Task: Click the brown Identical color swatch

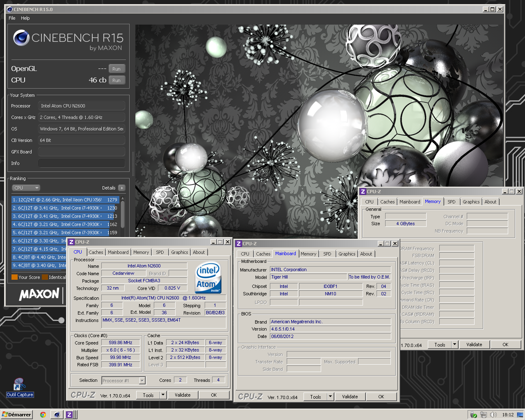Action: 45,277
